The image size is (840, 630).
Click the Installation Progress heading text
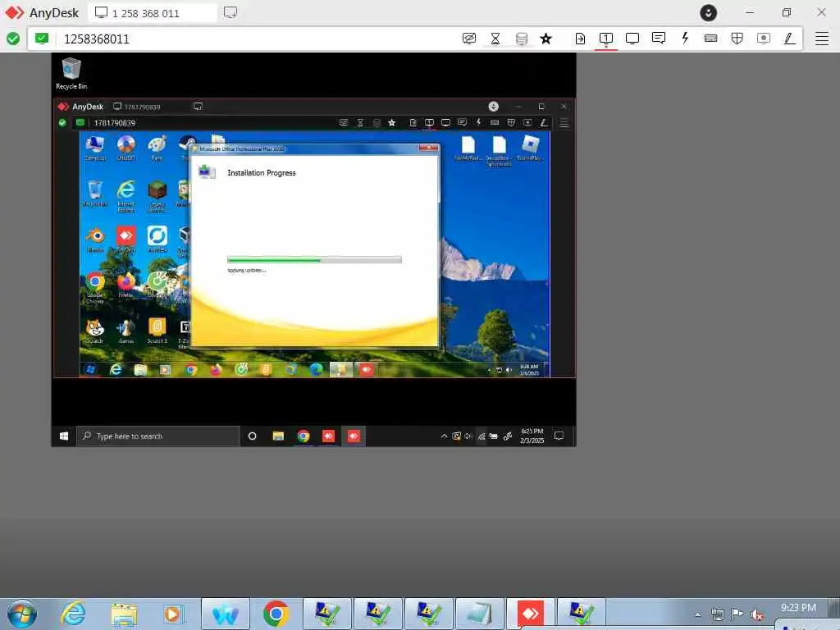(x=262, y=173)
